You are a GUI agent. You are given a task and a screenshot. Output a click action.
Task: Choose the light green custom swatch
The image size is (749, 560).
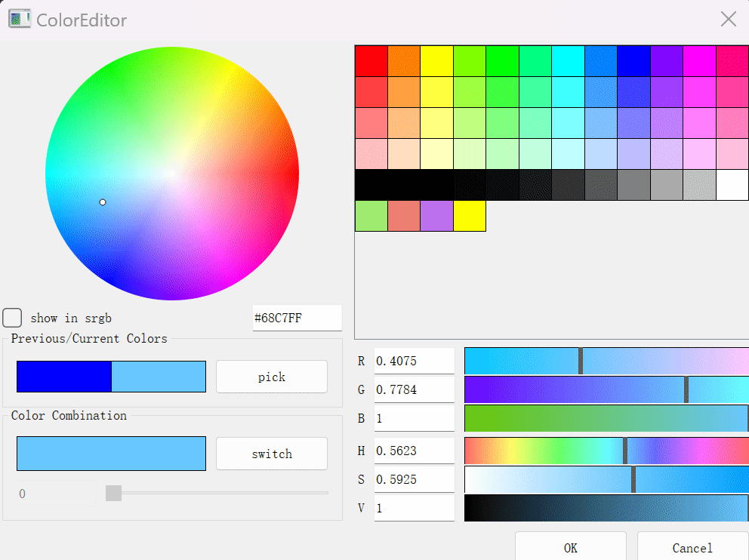coord(371,216)
